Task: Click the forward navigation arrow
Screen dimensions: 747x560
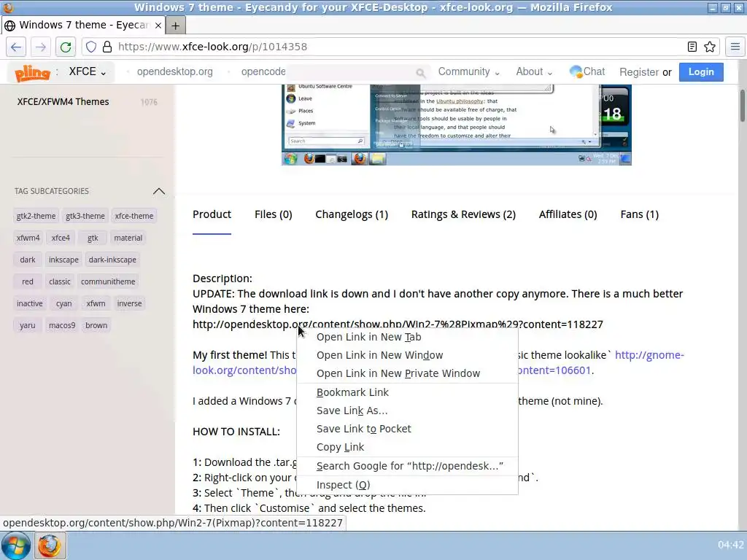Action: click(41, 47)
